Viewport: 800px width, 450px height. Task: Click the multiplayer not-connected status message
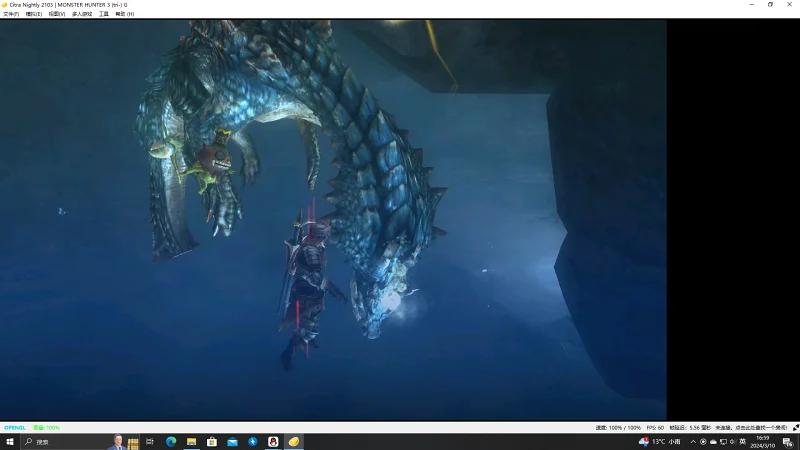tap(751, 428)
